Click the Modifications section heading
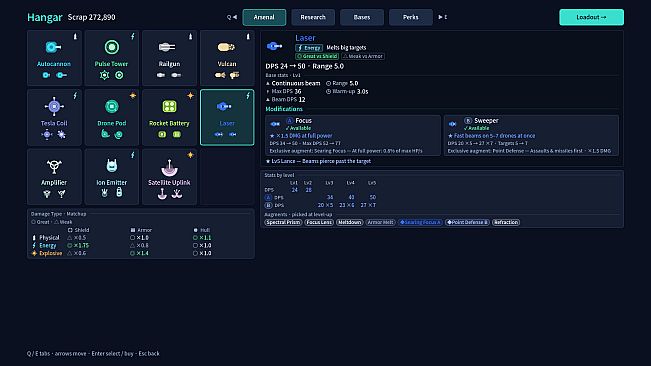The width and height of the screenshot is (651, 366). tap(284, 109)
